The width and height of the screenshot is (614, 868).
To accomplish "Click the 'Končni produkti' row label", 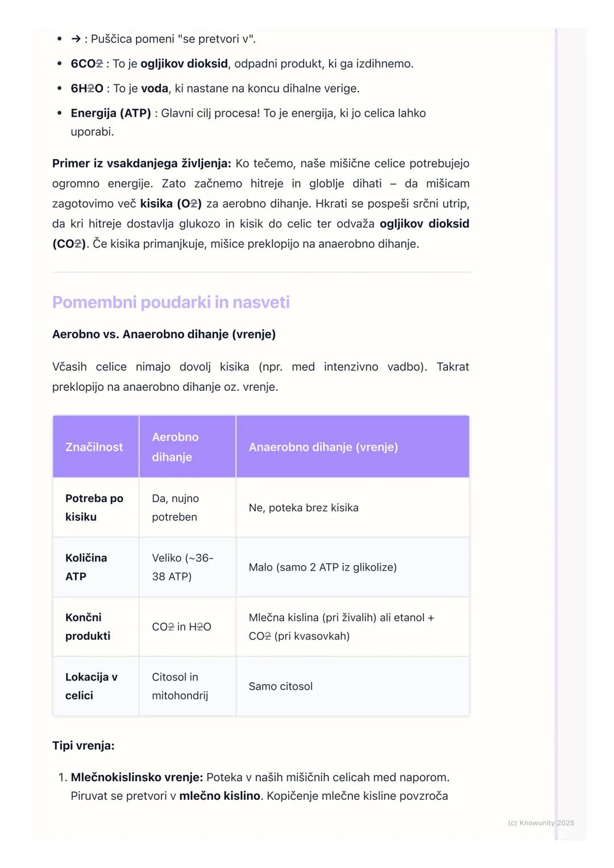I will coord(88,627).
